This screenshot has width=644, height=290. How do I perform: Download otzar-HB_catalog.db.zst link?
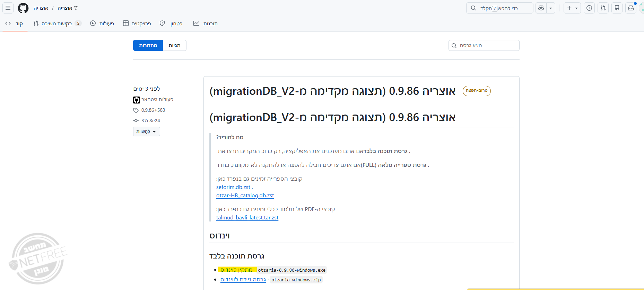245,196
